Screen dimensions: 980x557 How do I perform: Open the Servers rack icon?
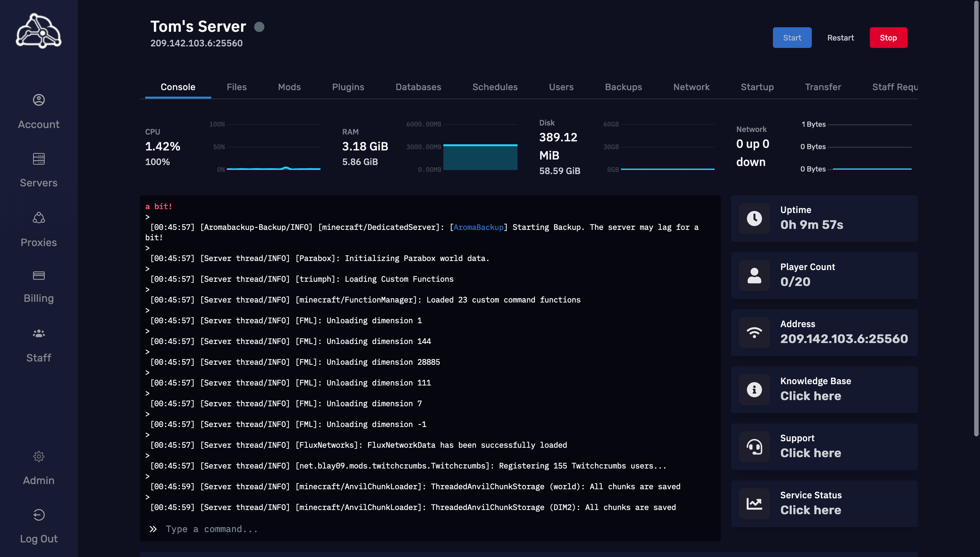(x=39, y=159)
